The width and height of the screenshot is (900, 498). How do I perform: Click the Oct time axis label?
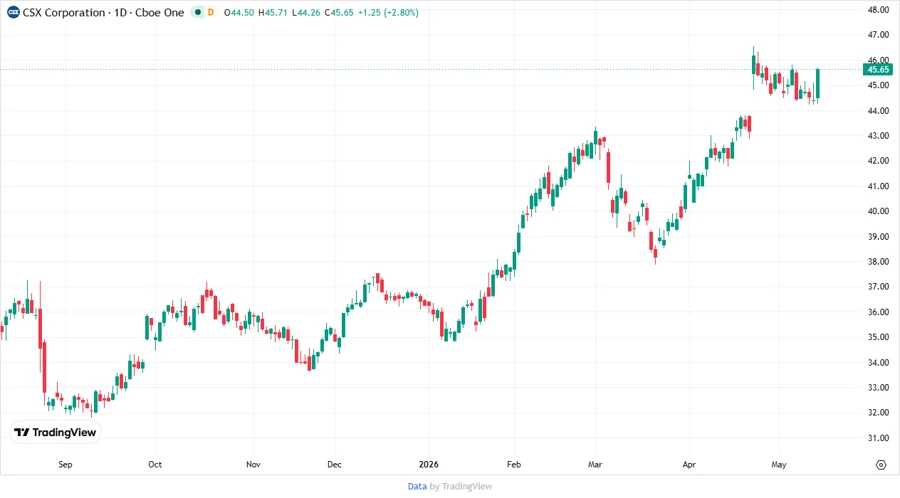tap(155, 465)
